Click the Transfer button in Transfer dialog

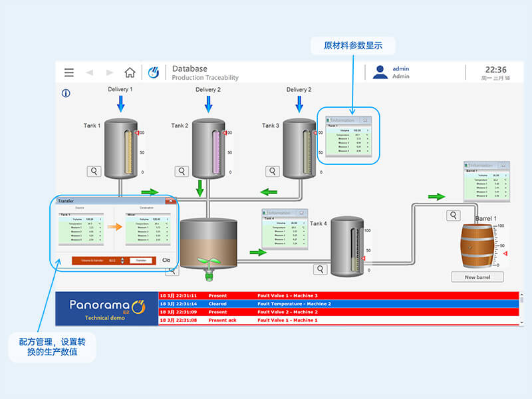(141, 261)
